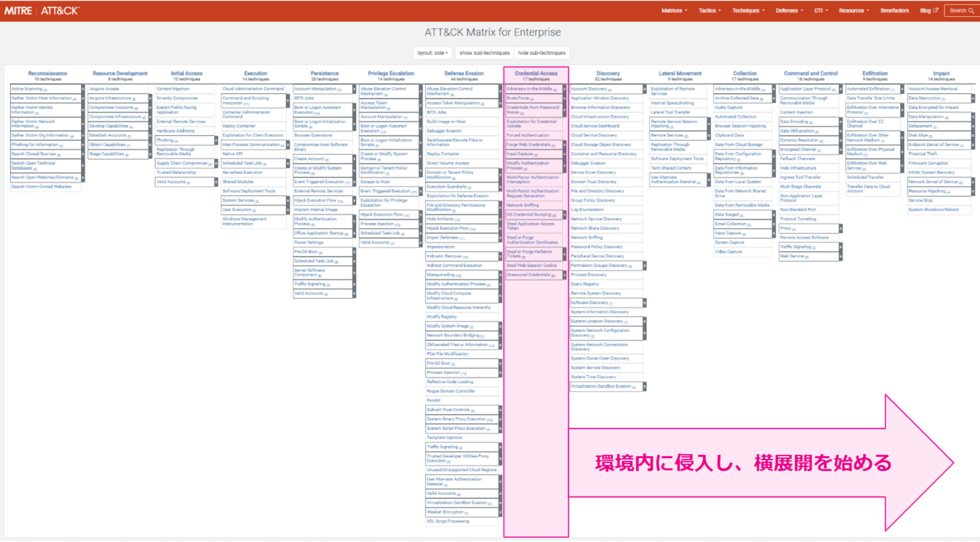
Task: Open Network Sniffing in Credential Access
Action: click(523, 205)
